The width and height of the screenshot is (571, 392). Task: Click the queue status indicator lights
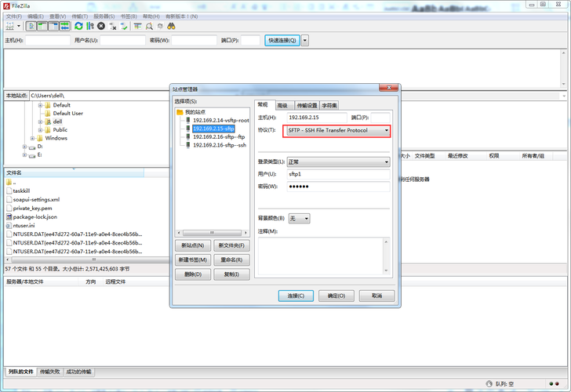[x=554, y=383]
